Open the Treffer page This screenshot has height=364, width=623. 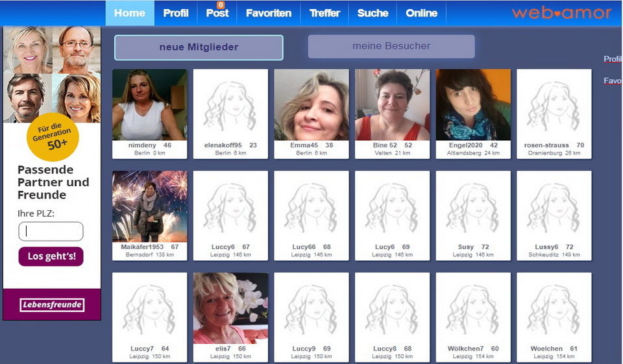[324, 13]
